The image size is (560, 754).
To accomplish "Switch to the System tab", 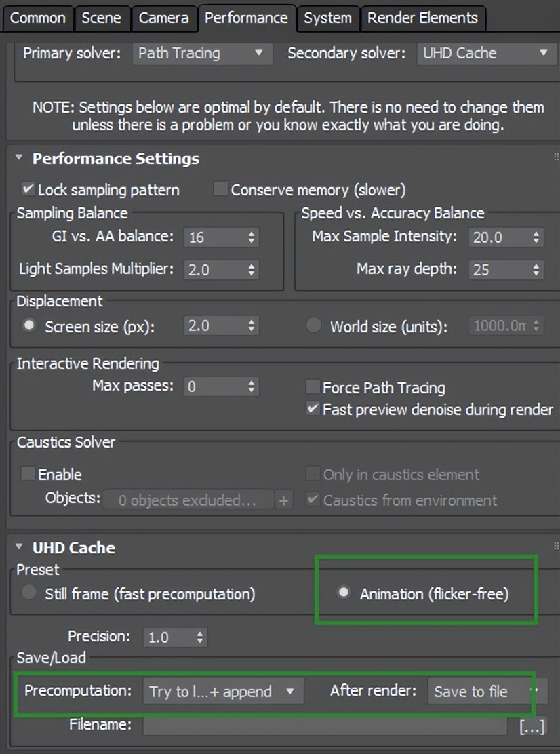I will point(328,18).
